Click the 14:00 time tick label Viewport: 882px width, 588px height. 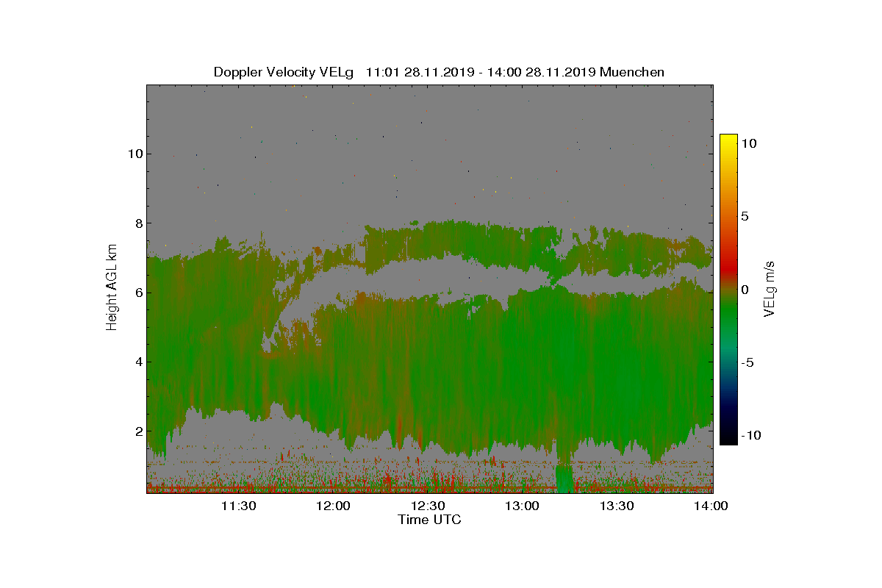pos(710,506)
